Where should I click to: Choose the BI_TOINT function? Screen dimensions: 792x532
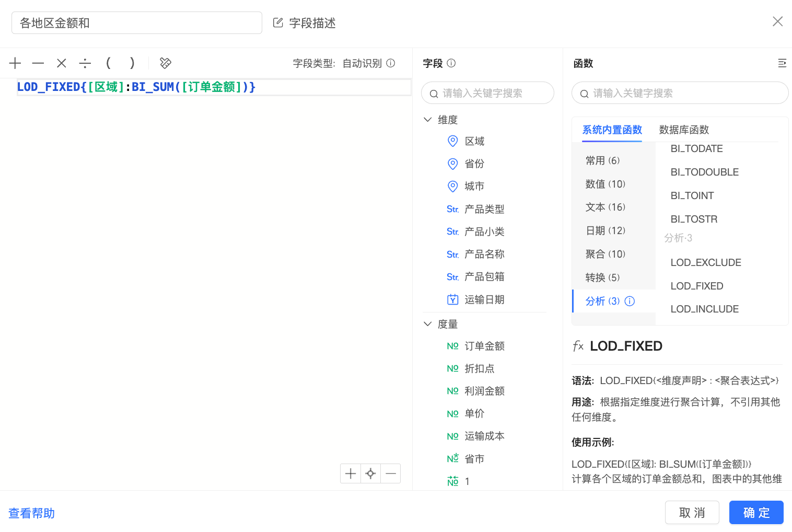[x=692, y=195]
